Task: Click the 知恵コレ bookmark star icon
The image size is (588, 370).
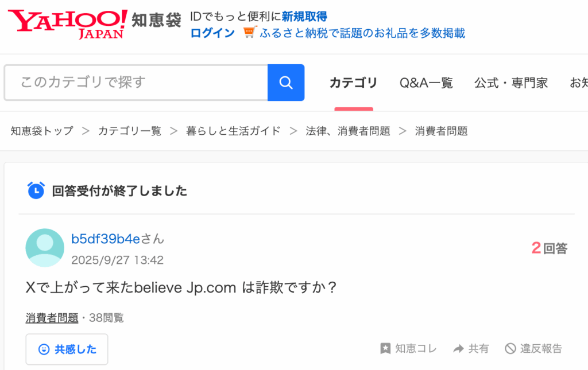Action: coord(385,348)
